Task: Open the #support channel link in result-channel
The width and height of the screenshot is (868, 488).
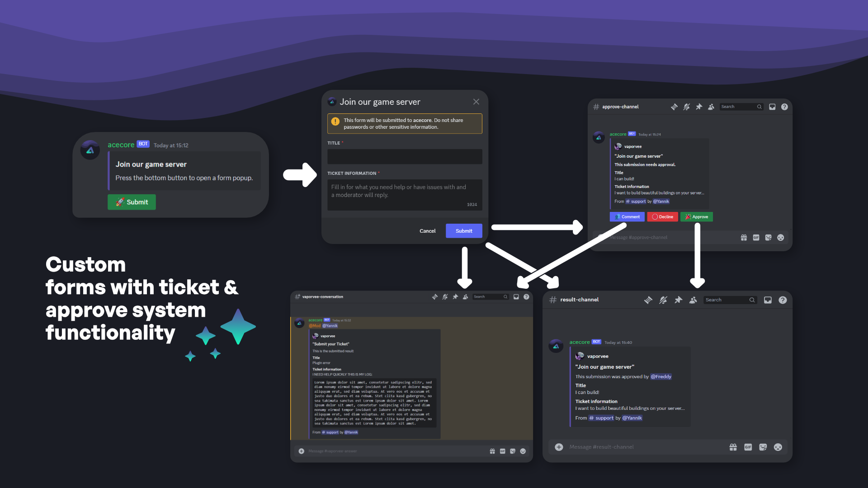Action: click(x=601, y=418)
